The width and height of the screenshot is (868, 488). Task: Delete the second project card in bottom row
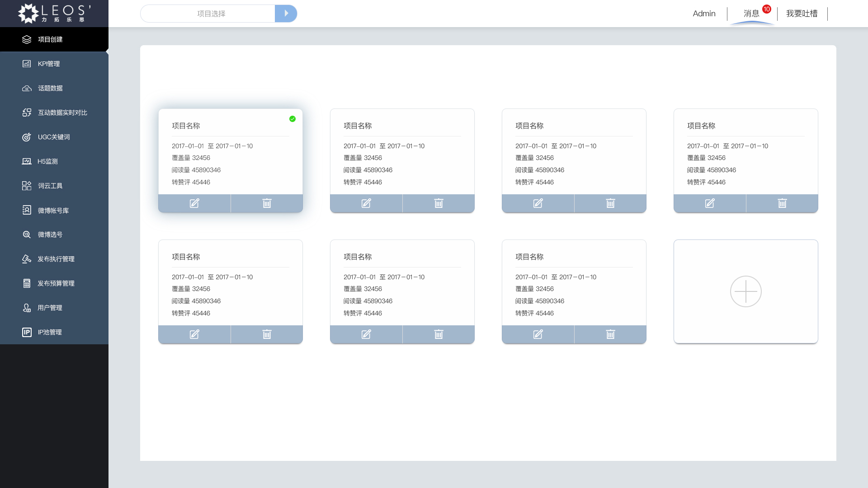coord(439,334)
